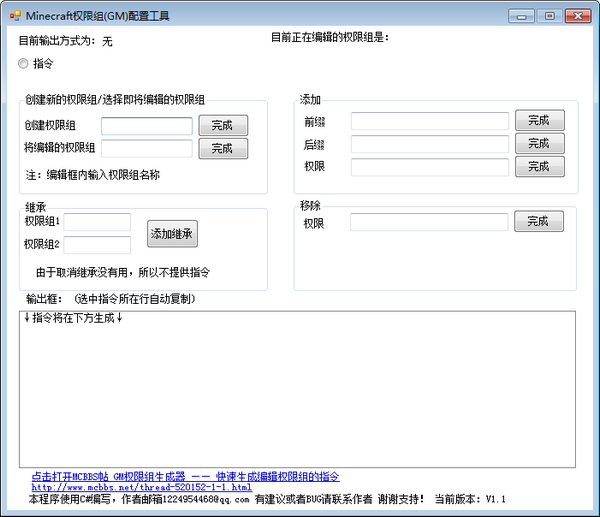Confirm 后缀 with its 完成 button

pos(540,144)
